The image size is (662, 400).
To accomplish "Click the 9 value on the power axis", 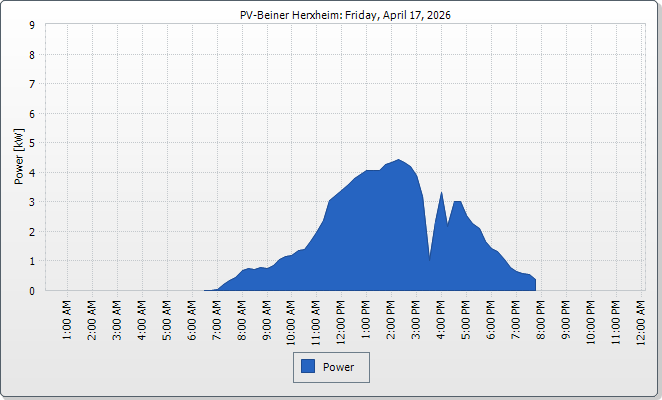I will click(32, 25).
